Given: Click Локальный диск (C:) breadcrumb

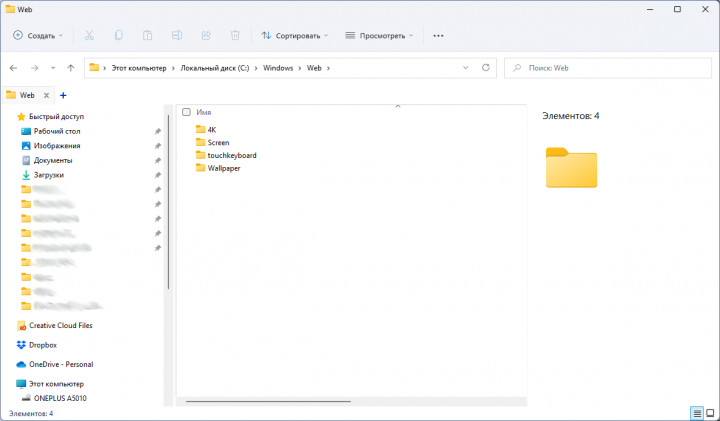Looking at the screenshot, I should click(214, 68).
